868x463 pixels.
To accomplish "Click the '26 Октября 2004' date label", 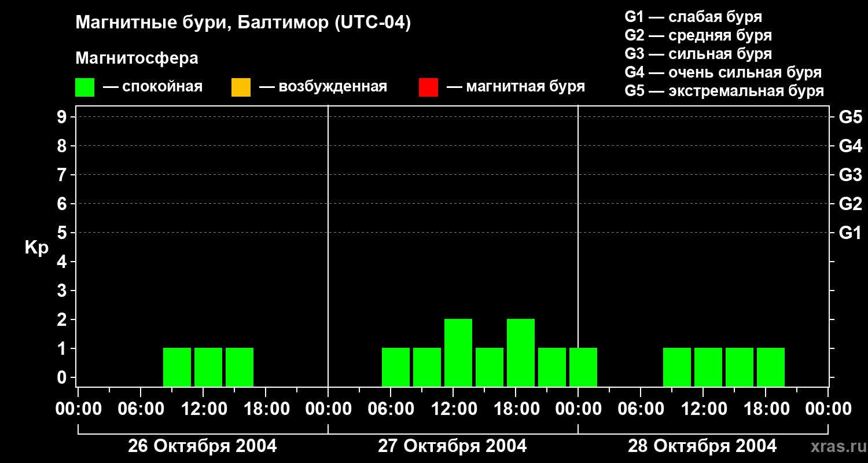I will pyautogui.click(x=203, y=446).
